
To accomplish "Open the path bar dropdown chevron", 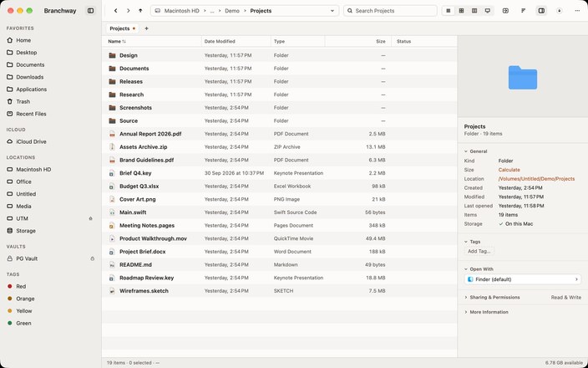I will point(332,11).
